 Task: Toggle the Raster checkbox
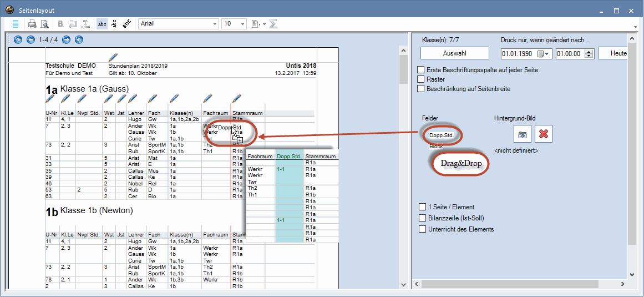[x=420, y=79]
